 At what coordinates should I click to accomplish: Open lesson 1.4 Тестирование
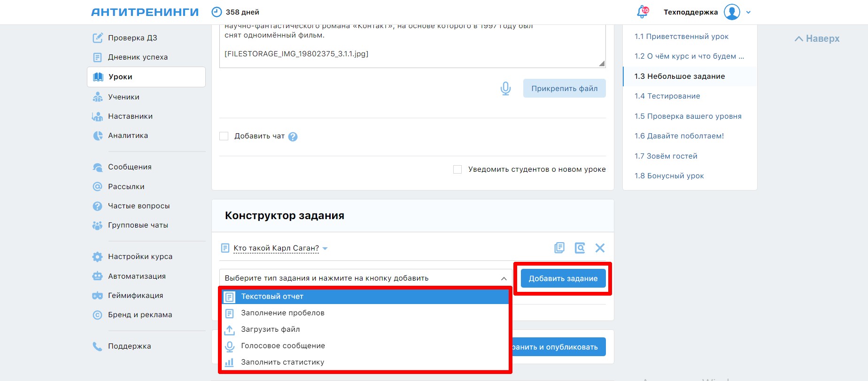(x=667, y=96)
